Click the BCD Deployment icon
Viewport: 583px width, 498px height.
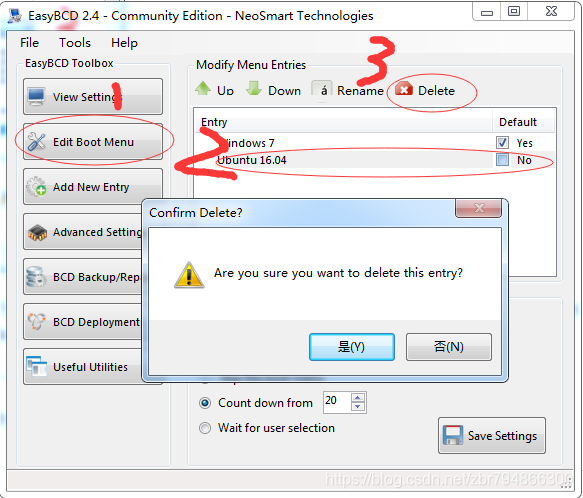point(36,322)
